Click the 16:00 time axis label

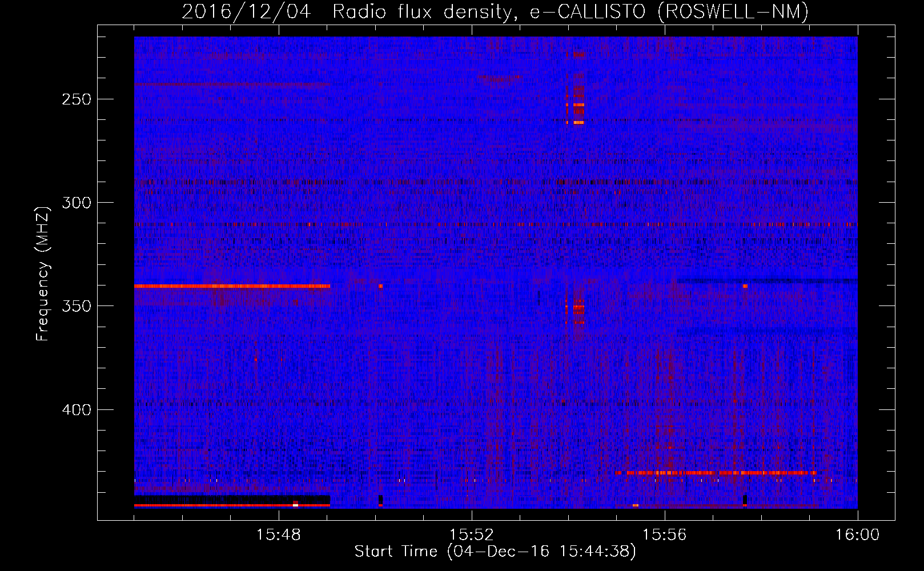857,535
